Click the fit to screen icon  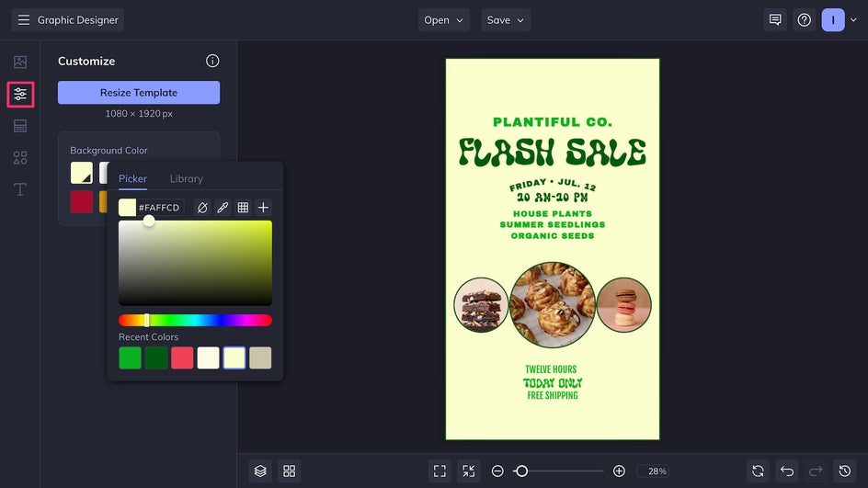tap(440, 471)
